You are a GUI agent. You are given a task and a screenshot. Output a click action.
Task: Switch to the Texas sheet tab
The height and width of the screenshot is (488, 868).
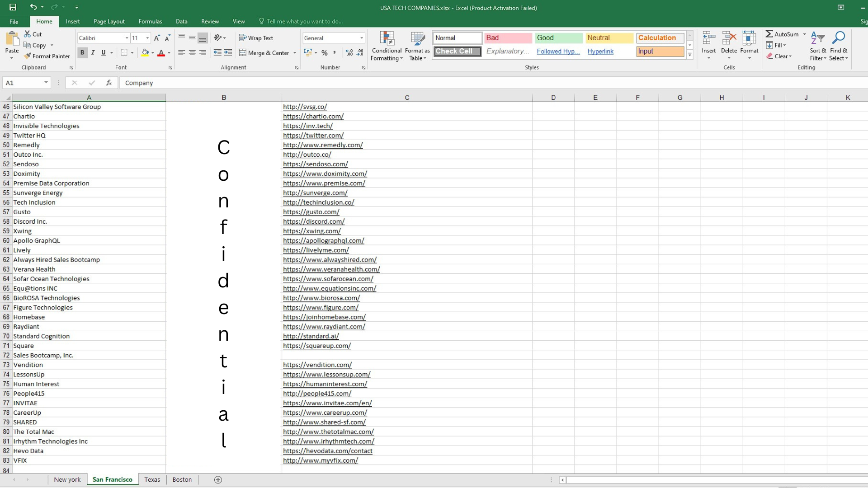click(152, 480)
